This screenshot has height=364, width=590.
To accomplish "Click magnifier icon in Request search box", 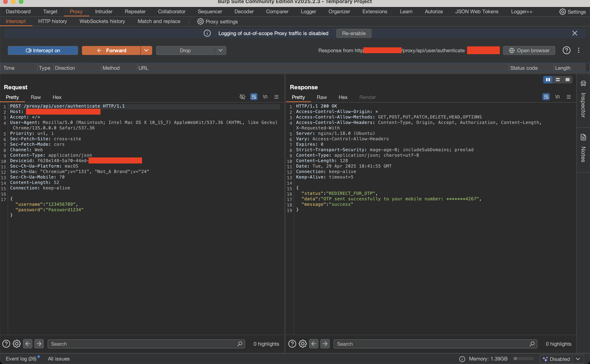I will [240, 344].
